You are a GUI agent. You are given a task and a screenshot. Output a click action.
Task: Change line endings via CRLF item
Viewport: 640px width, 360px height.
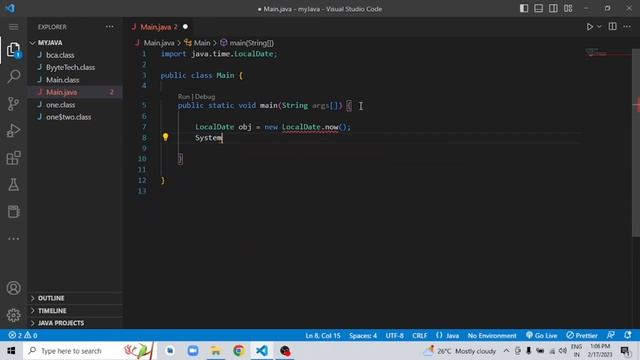click(420, 336)
